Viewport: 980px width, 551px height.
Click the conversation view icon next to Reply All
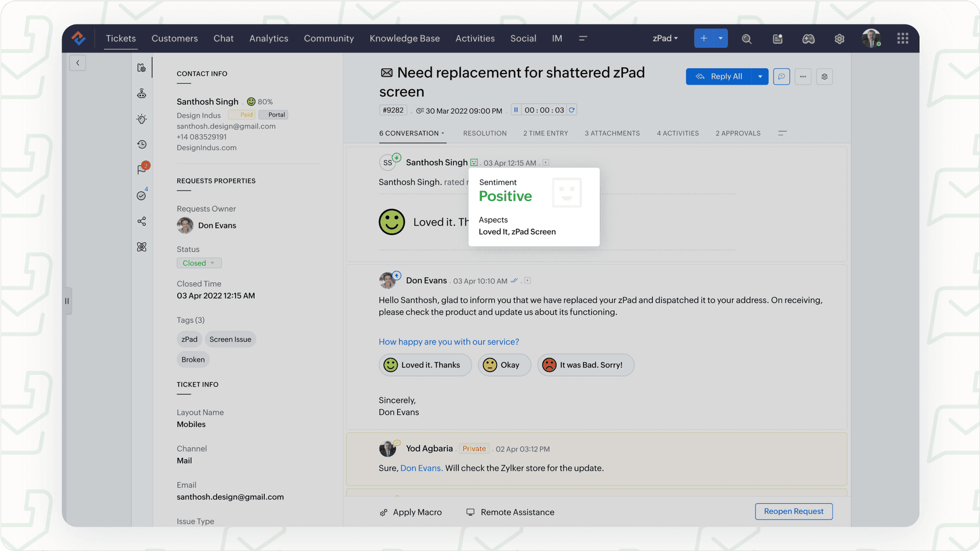(781, 76)
